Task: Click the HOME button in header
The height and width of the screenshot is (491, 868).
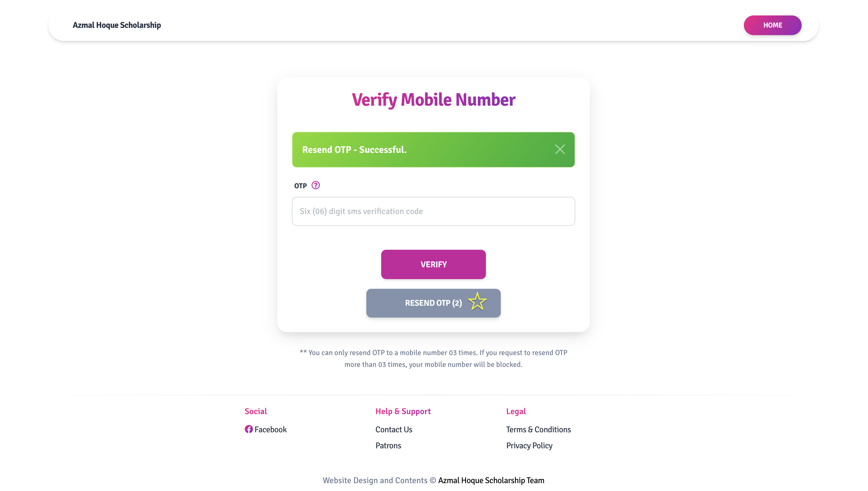Action: (772, 25)
